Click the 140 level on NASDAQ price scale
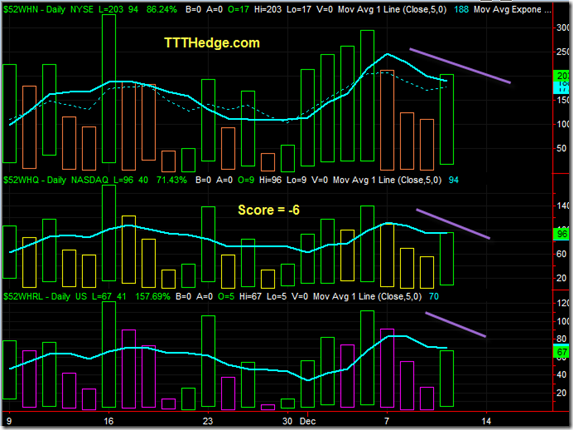The width and height of the screenshot is (573, 430). point(563,206)
